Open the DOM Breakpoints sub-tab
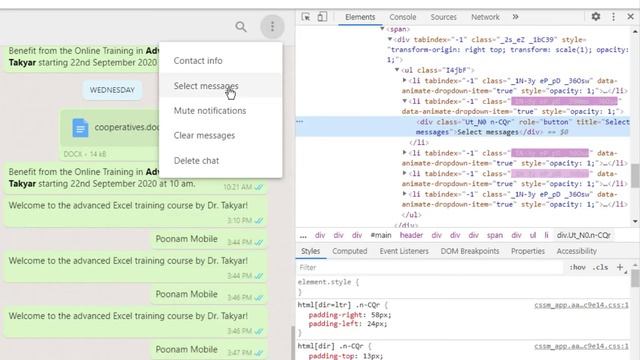This screenshot has width=640, height=360. (470, 251)
